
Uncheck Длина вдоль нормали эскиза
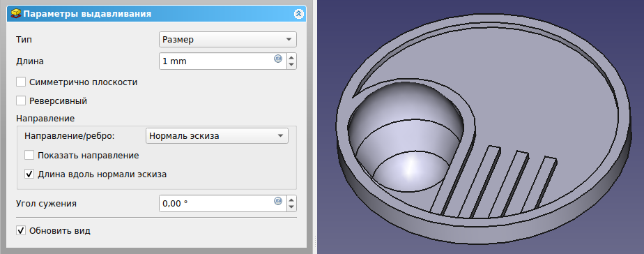coord(29,174)
